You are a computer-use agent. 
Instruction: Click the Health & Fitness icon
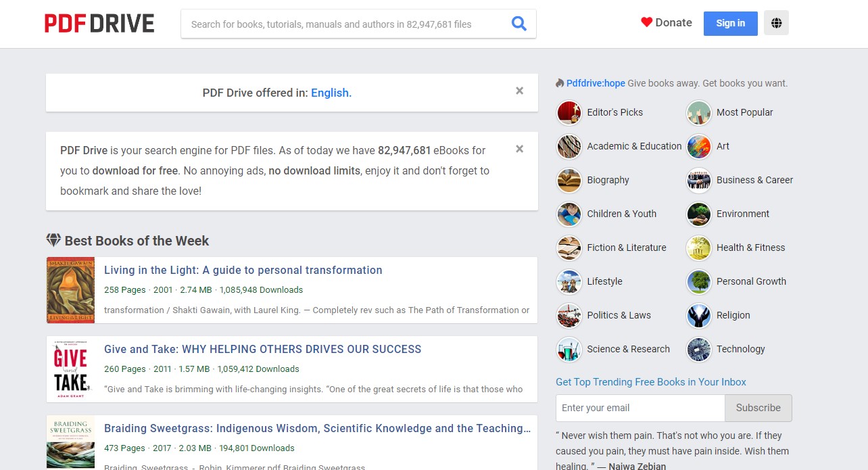(x=698, y=248)
